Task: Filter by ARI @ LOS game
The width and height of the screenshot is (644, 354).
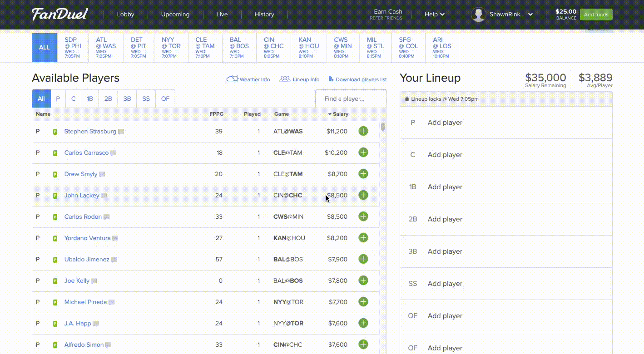Action: pyautogui.click(x=442, y=47)
